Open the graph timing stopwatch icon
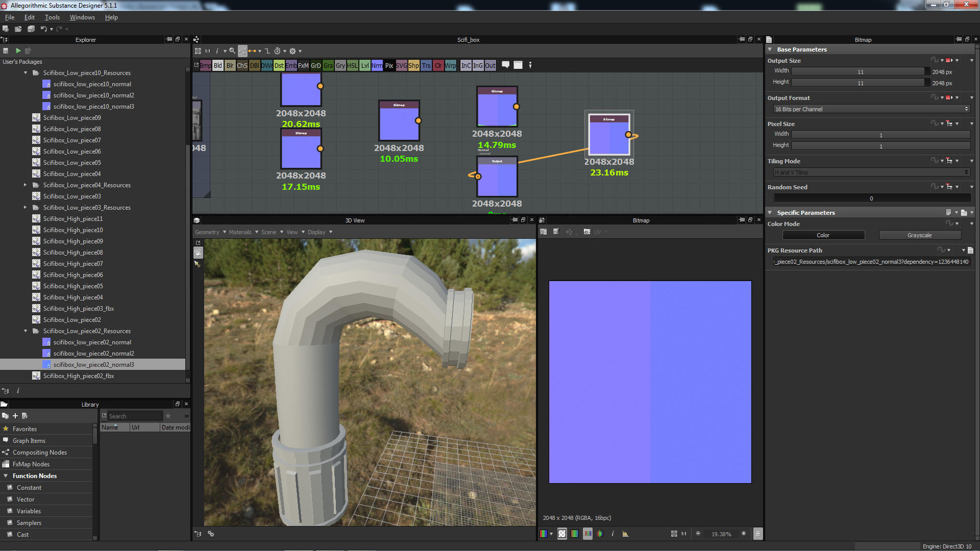The height and width of the screenshot is (551, 980). (x=277, y=51)
